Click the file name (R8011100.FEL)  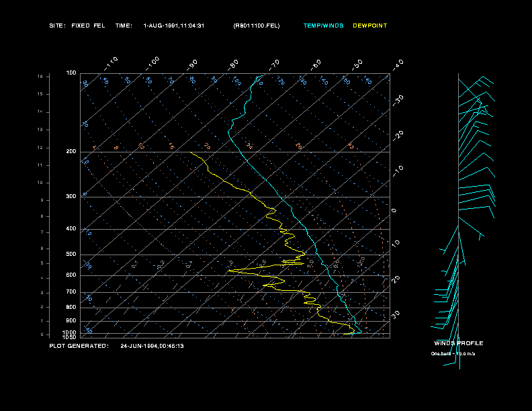(257, 26)
